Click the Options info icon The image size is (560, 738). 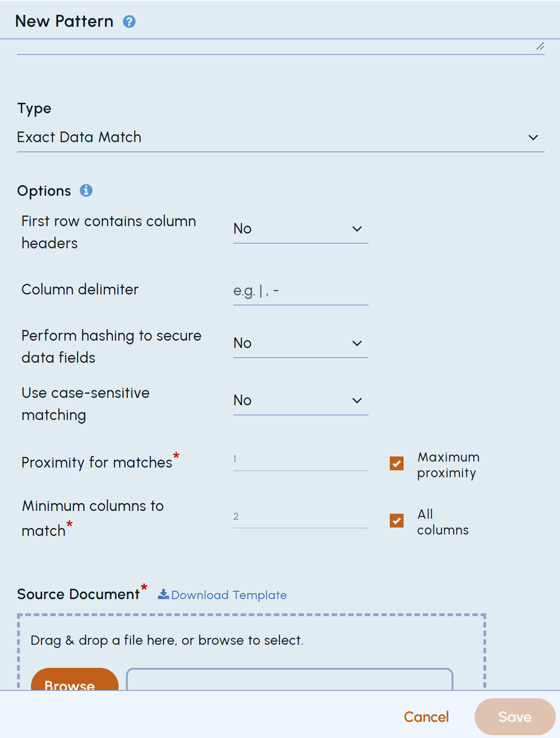click(x=86, y=190)
